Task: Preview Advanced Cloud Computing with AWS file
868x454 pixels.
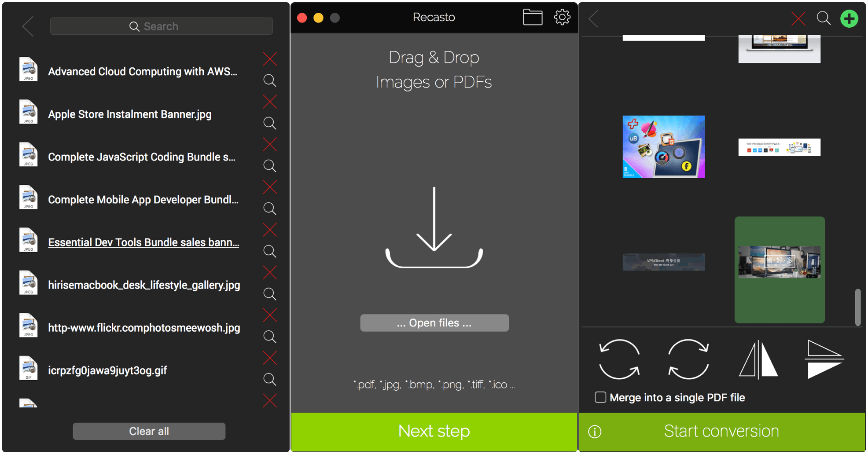Action: click(x=270, y=81)
